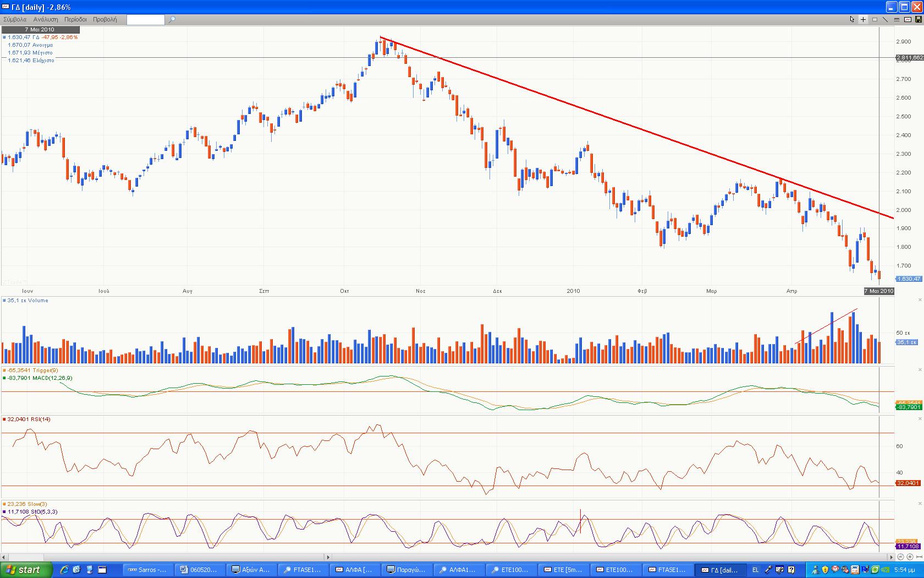Switch to the ETE [5m chart taskbar button

564,570
